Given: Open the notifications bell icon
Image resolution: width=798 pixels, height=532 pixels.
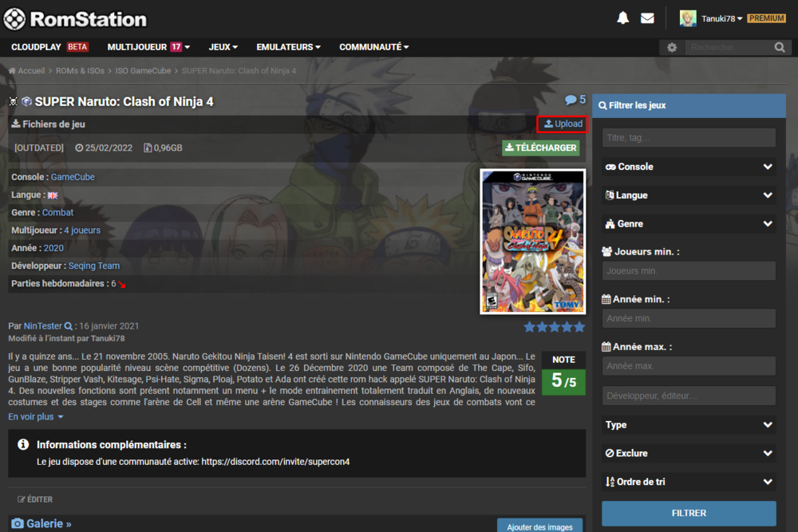Looking at the screenshot, I should pyautogui.click(x=623, y=18).
